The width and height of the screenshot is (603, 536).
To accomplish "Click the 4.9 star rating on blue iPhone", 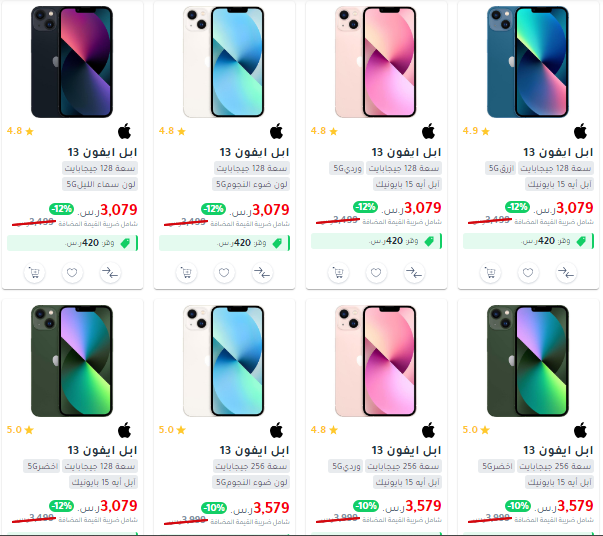I will 476,131.
